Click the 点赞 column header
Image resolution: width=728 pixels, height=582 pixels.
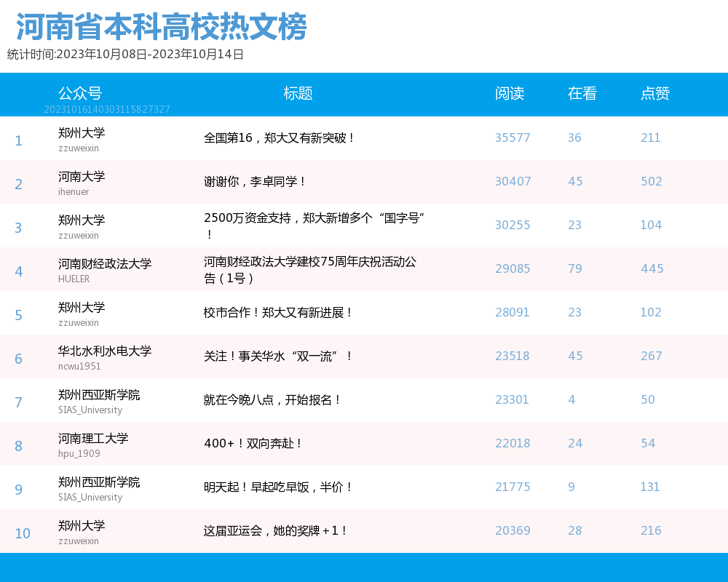pyautogui.click(x=655, y=93)
